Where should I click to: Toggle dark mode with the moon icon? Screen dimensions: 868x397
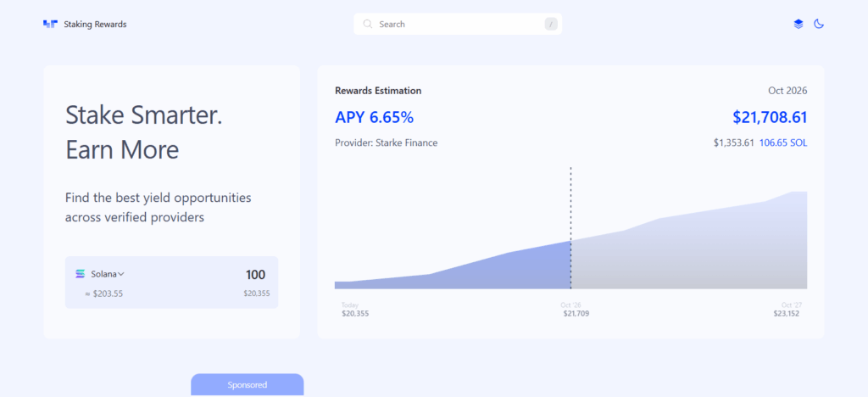coord(819,25)
